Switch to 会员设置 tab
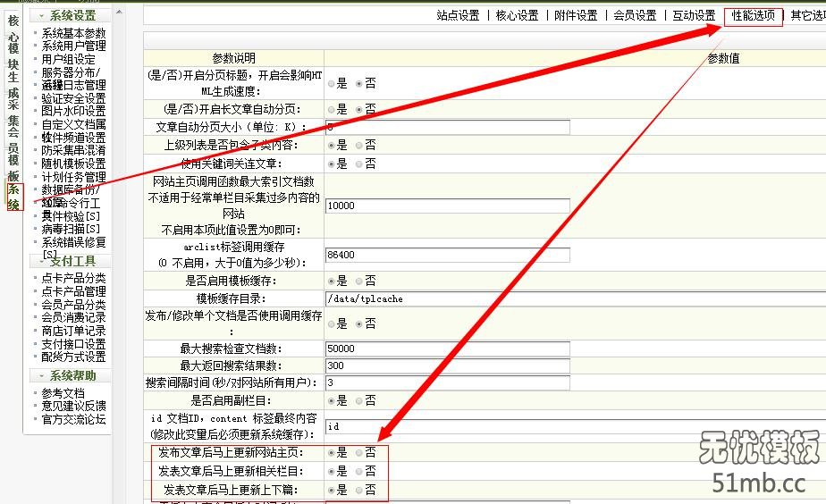Image resolution: width=826 pixels, height=504 pixels. click(x=635, y=16)
